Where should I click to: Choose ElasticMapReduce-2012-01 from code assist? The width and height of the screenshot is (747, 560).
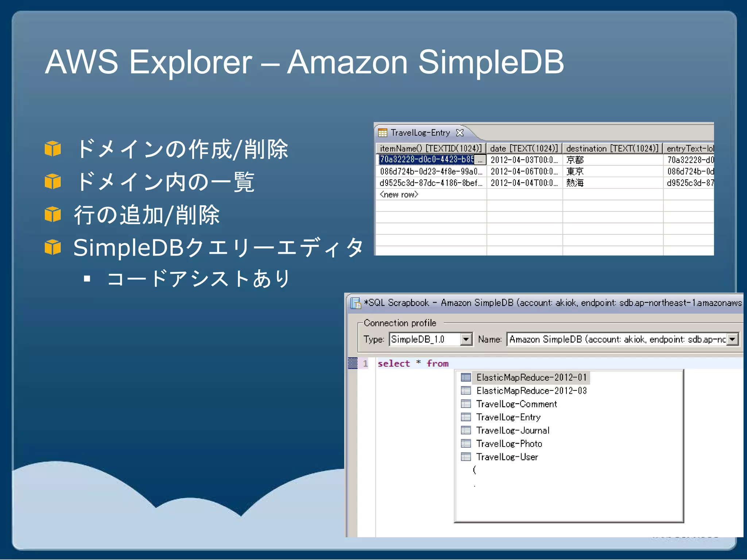point(531,377)
